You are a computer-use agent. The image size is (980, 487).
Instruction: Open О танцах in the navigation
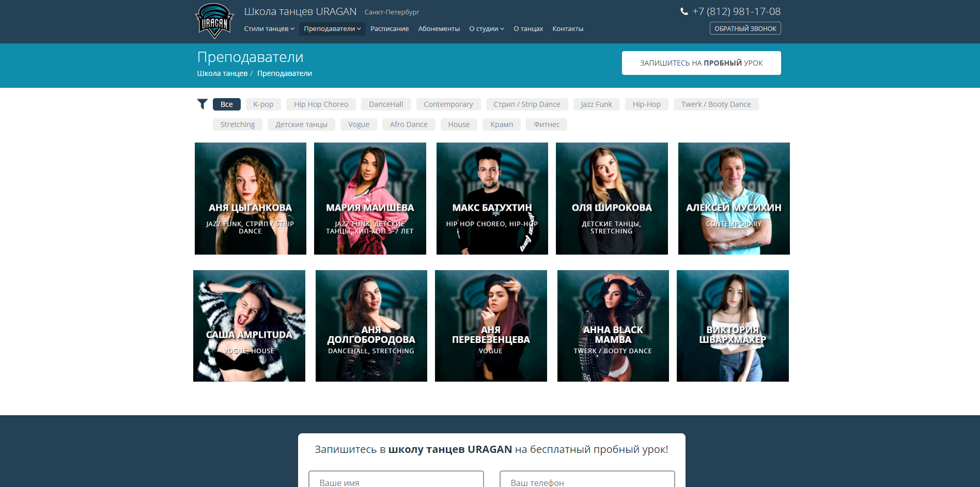[528, 29]
